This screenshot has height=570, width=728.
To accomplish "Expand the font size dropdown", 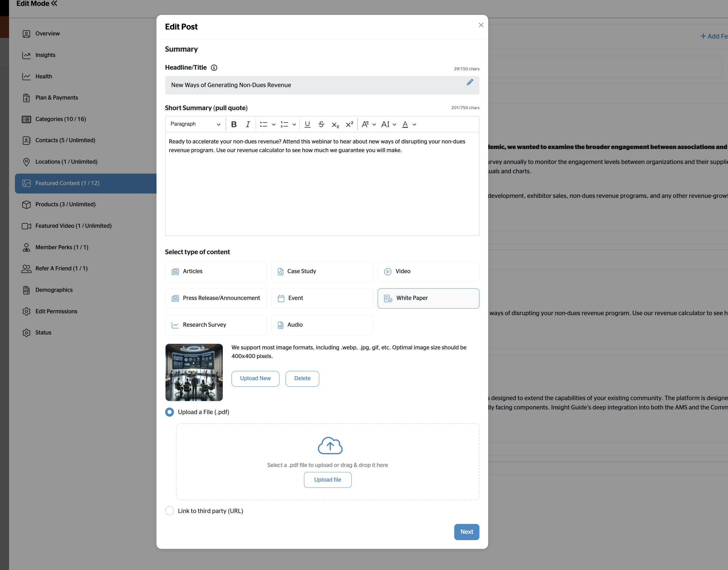I will click(x=389, y=124).
